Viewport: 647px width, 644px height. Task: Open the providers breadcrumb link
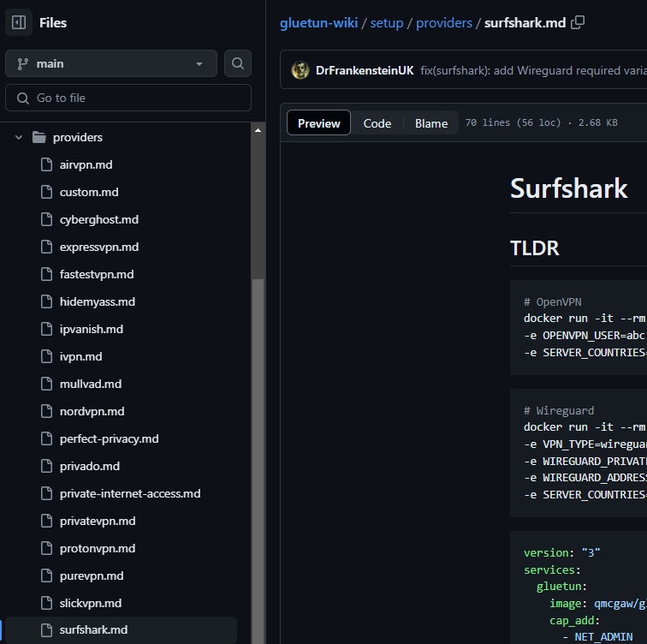point(444,23)
